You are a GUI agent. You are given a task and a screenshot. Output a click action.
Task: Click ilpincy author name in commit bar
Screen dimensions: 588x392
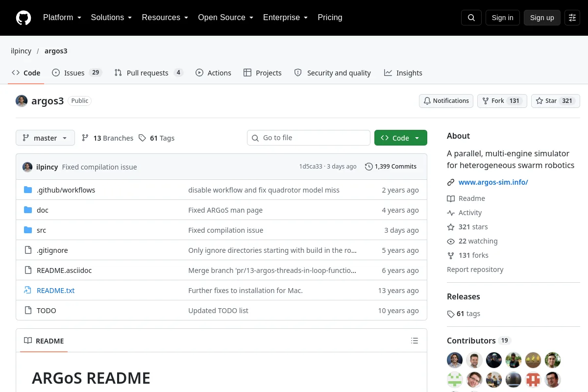[x=47, y=167]
